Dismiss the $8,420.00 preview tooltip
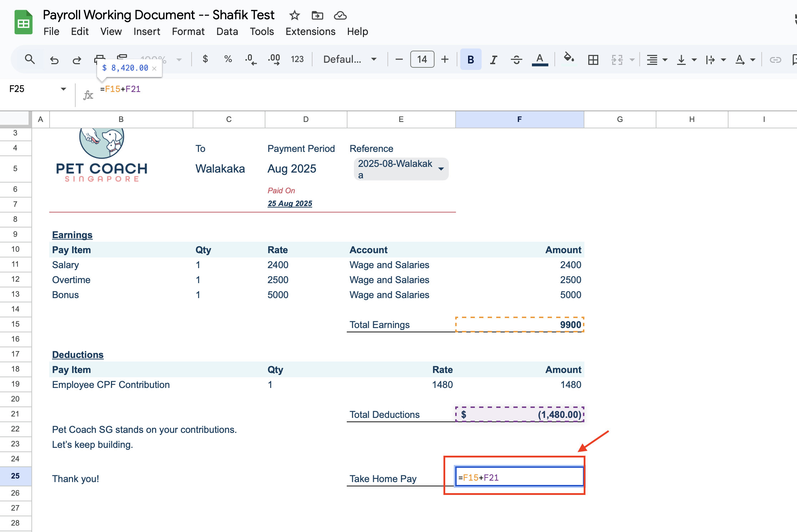Image resolution: width=797 pixels, height=532 pixels. pyautogui.click(x=154, y=68)
